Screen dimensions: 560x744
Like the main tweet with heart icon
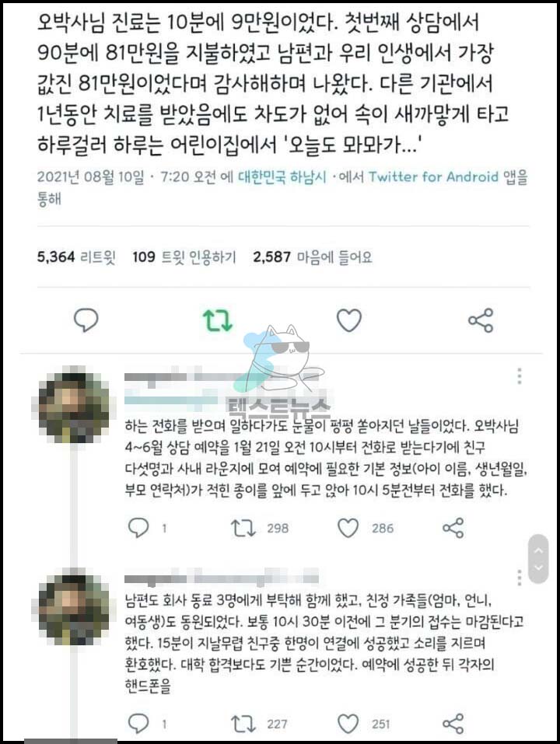coord(349,320)
